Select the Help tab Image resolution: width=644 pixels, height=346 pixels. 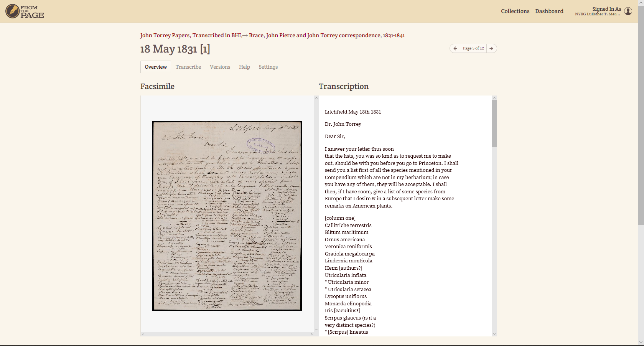coord(244,67)
